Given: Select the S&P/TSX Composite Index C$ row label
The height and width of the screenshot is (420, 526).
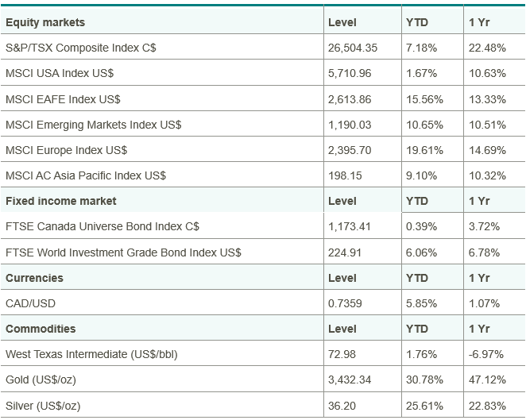Looking at the screenshot, I should pyautogui.click(x=81, y=48).
